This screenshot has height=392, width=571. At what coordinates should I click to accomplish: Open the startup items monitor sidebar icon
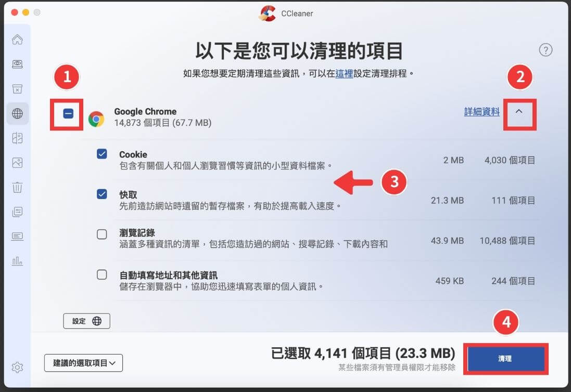(17, 237)
